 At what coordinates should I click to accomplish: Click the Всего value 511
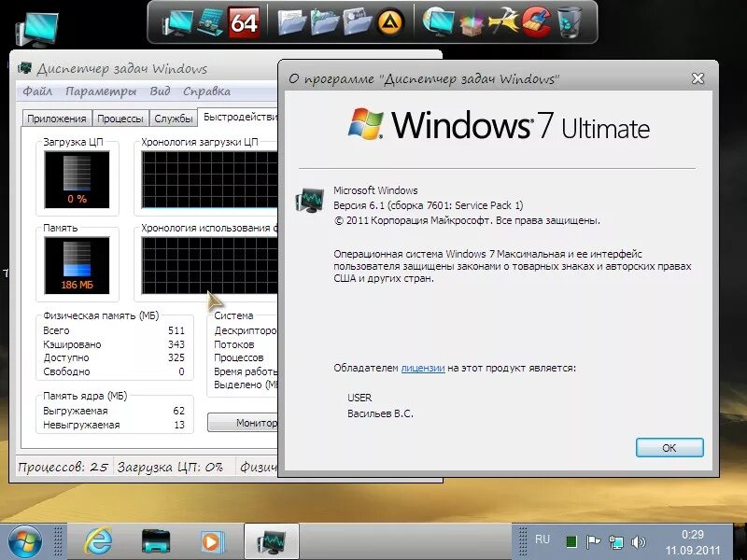point(176,330)
